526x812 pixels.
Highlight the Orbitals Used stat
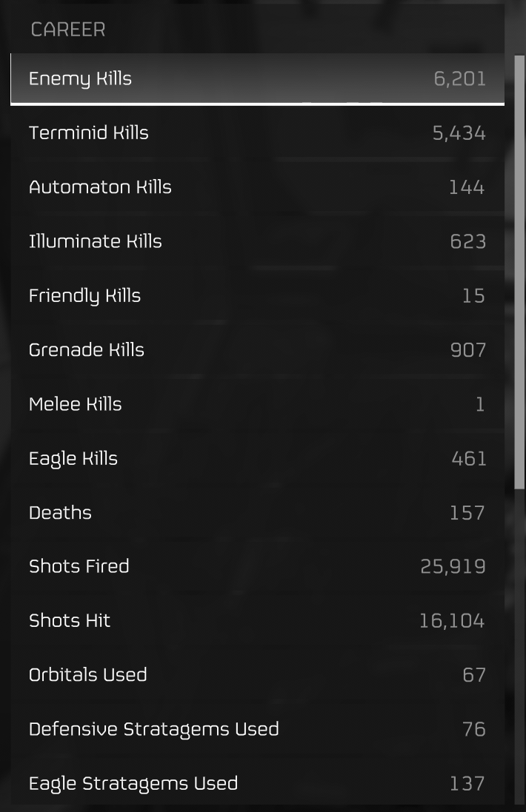point(258,675)
